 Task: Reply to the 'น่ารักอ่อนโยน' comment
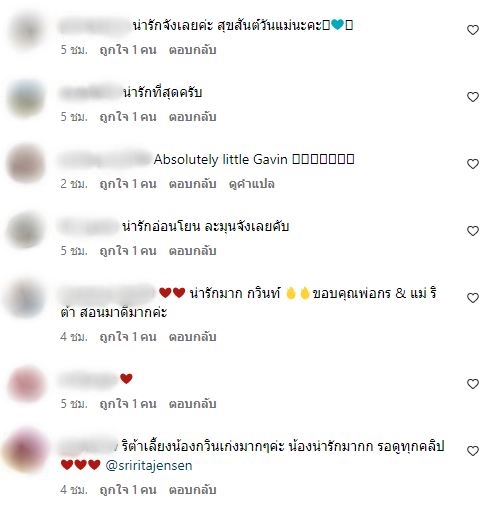[192, 251]
